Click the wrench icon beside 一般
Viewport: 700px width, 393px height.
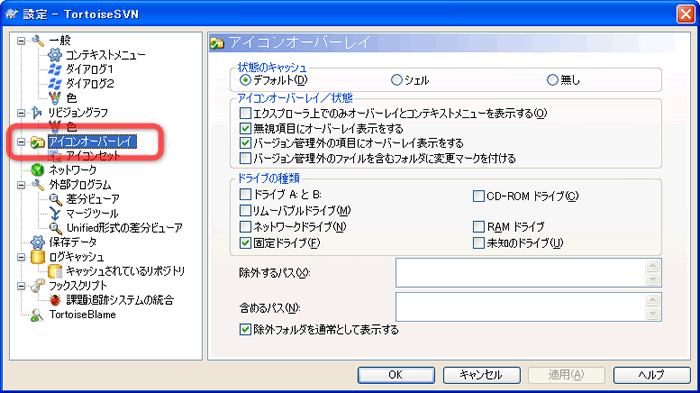pyautogui.click(x=38, y=40)
